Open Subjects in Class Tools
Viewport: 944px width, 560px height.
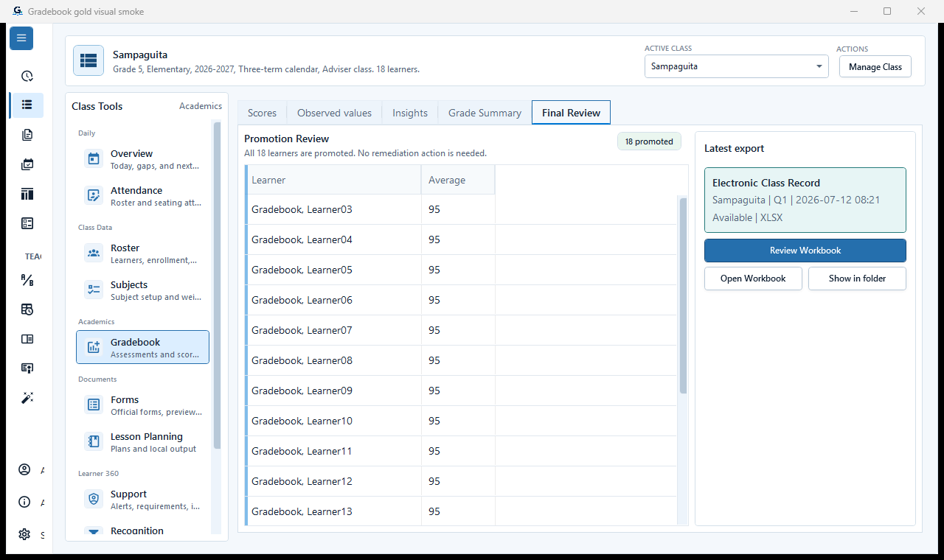coord(142,290)
